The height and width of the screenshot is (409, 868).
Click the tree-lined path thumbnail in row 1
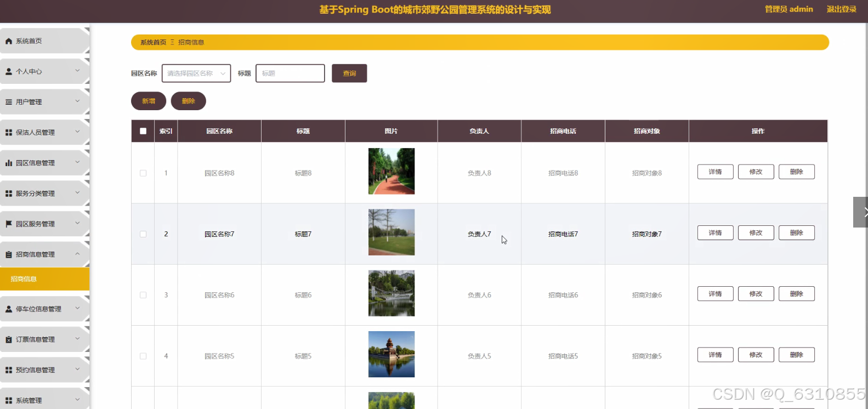point(392,171)
